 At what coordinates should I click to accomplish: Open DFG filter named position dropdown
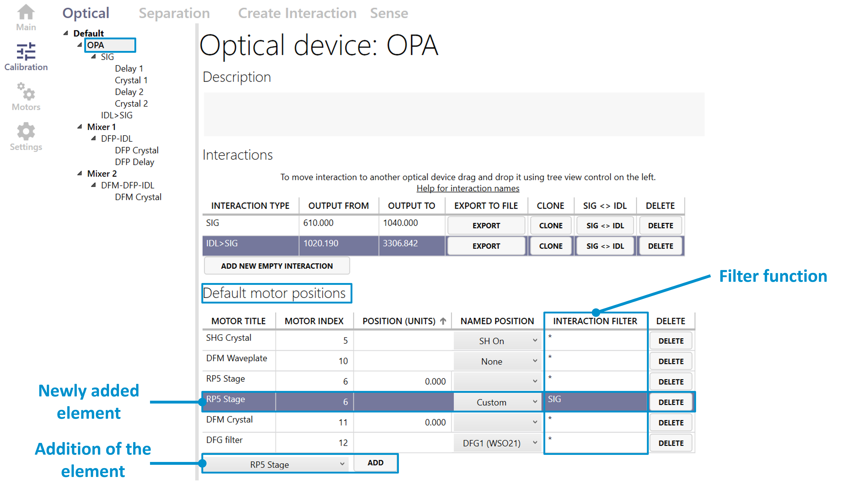(497, 443)
